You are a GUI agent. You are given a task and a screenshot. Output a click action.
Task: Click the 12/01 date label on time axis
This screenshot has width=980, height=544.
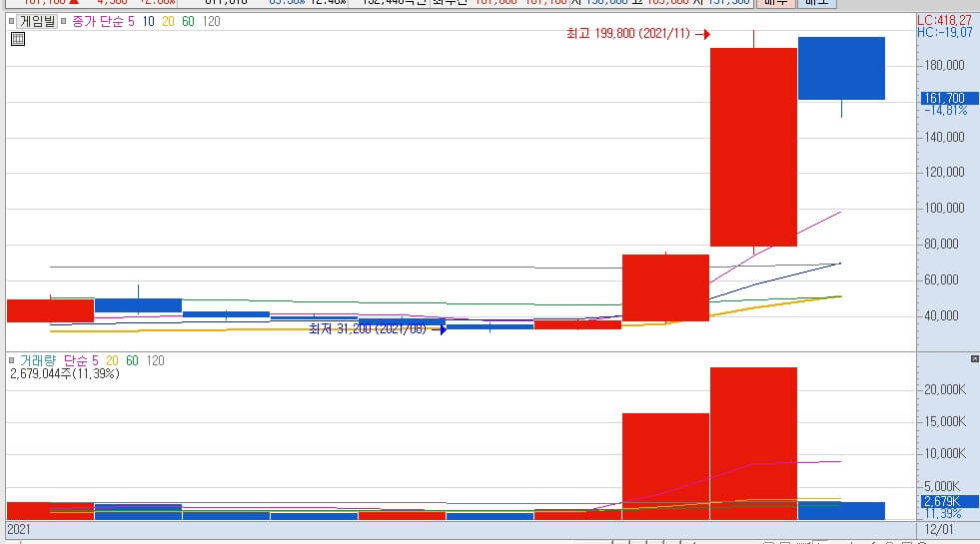[x=939, y=530]
